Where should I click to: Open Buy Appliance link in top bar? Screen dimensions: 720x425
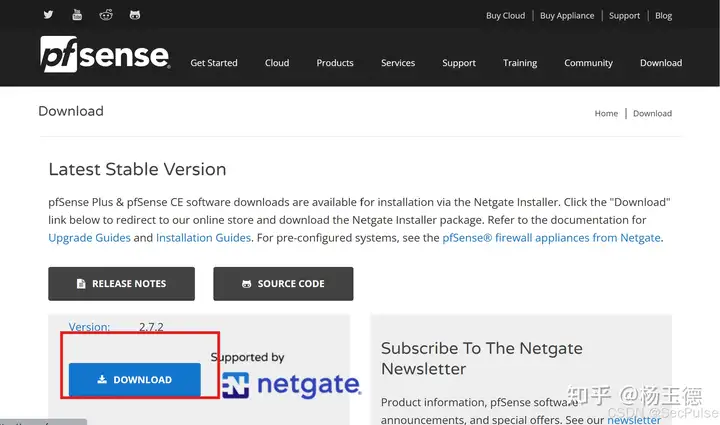pos(567,16)
